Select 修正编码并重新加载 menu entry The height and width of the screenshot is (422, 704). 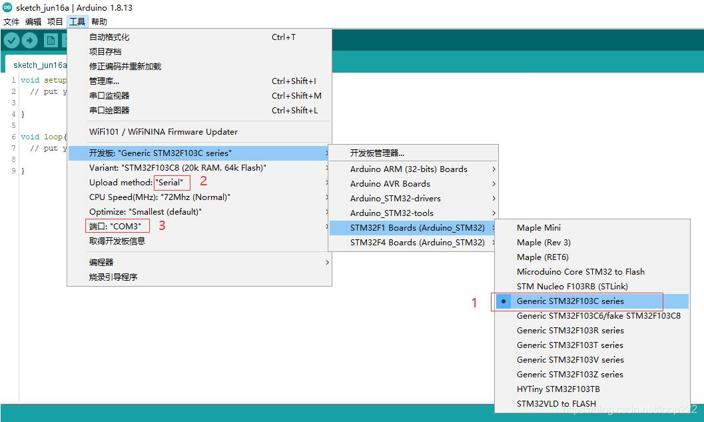pos(199,66)
